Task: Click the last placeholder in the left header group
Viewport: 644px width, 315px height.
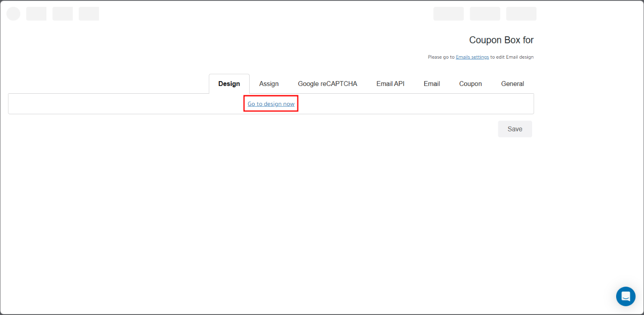Action: pyautogui.click(x=89, y=14)
